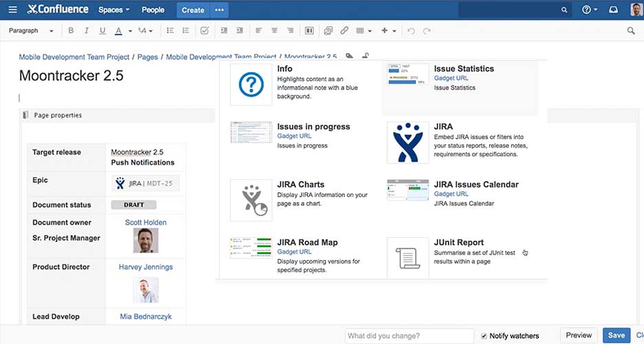Open Gadget URL under JIRA Road Map
The height and width of the screenshot is (344, 644).
pyautogui.click(x=294, y=252)
